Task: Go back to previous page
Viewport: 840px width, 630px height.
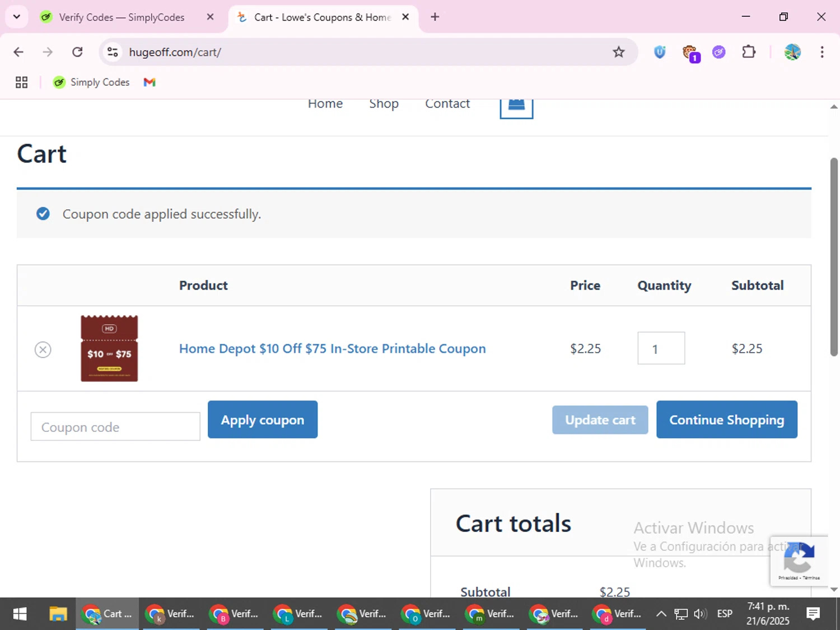Action: coord(18,52)
